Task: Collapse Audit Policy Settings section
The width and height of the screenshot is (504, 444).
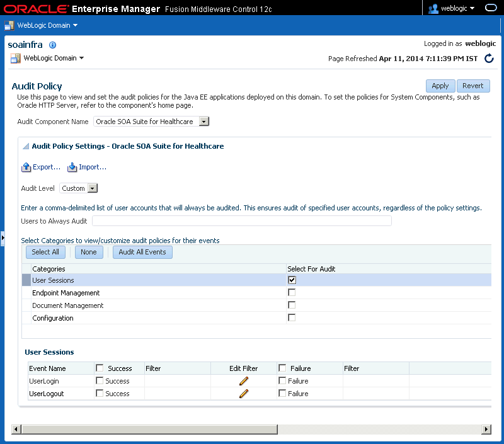Action: [x=26, y=147]
